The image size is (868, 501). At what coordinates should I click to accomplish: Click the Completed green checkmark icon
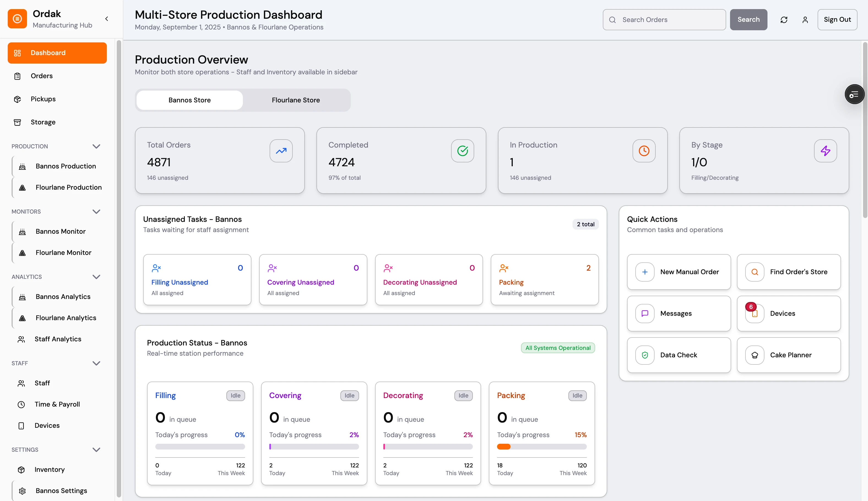point(462,151)
